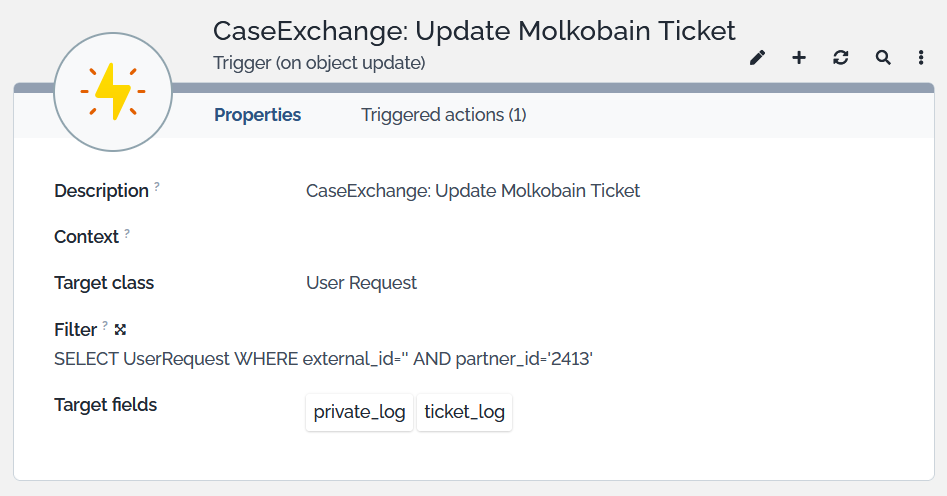
Task: Switch to the Properties tab
Action: coord(257,115)
